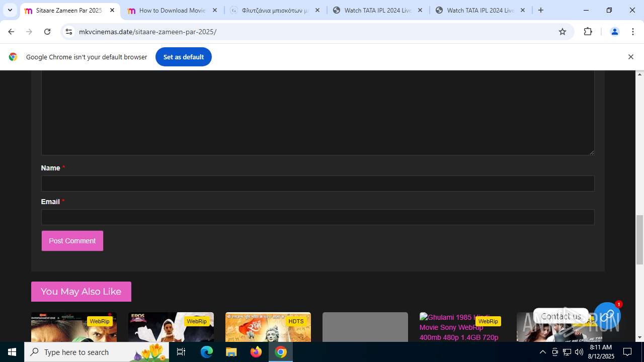Click the Name input field

(x=317, y=184)
